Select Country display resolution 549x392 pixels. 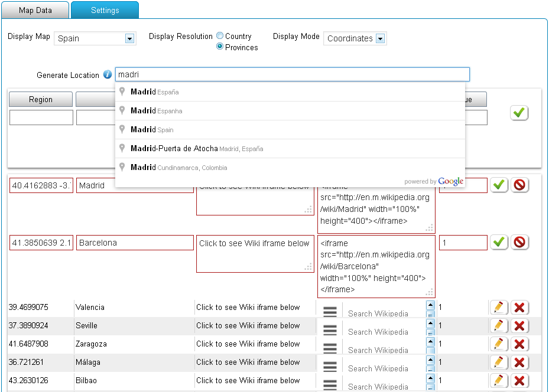click(x=220, y=35)
